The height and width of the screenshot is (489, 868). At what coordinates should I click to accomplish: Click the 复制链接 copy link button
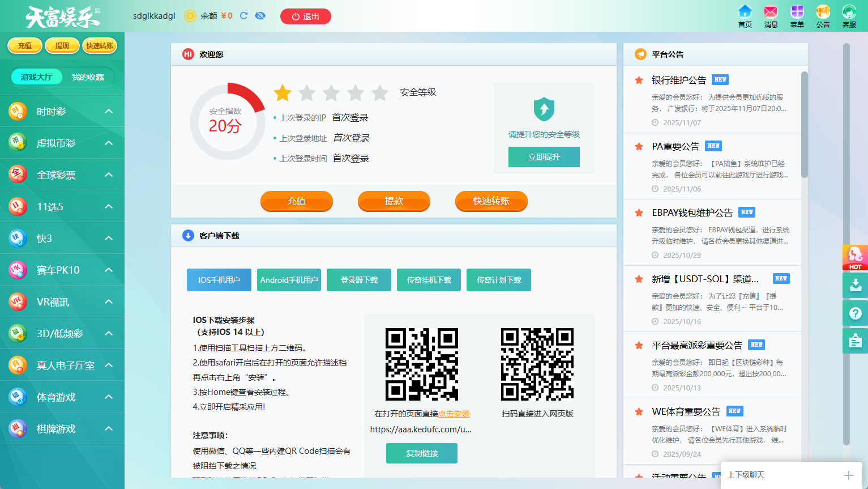pos(422,453)
